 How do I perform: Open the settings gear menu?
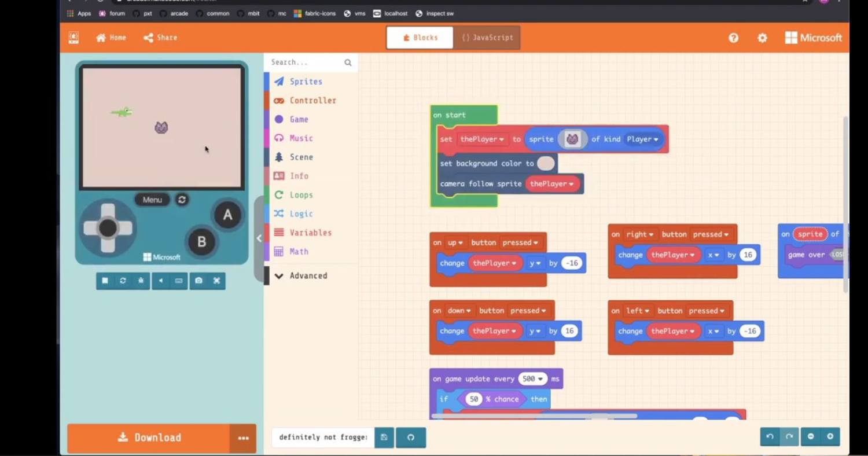pos(762,38)
